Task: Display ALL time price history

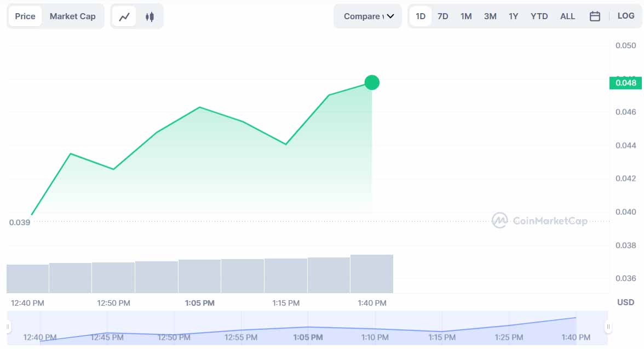Action: (567, 16)
